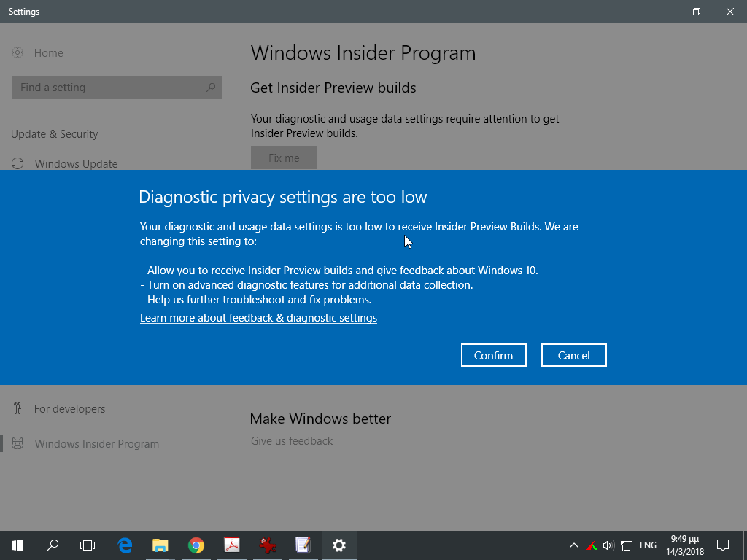The width and height of the screenshot is (747, 560).
Task: Click the For developers tools icon
Action: [18, 408]
